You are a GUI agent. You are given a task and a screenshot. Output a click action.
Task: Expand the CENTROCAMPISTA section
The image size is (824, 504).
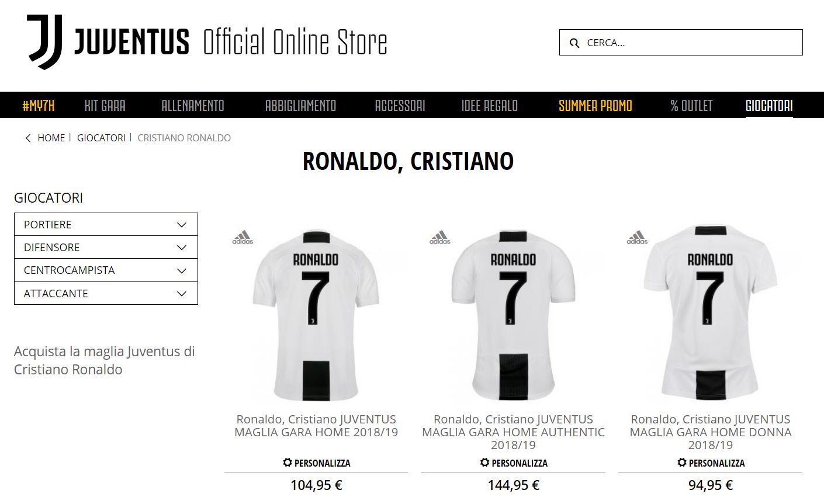(105, 270)
